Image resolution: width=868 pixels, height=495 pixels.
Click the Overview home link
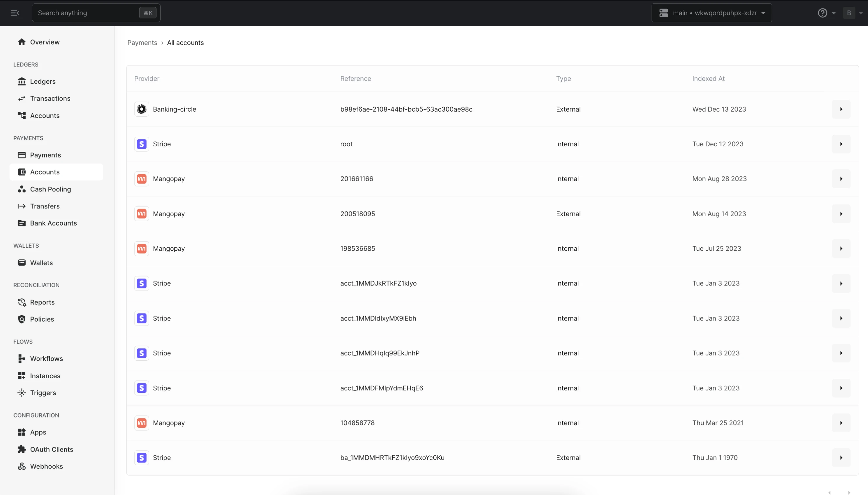45,42
